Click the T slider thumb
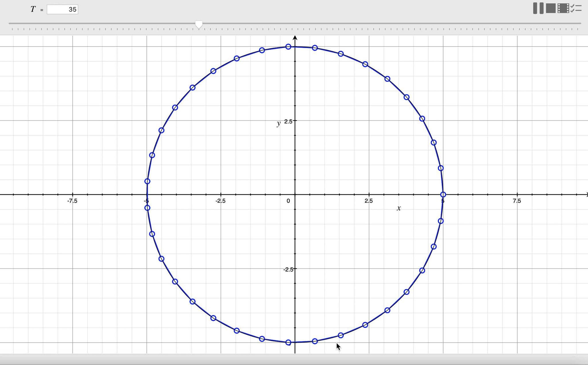Screen dimensions: 588x365 (199, 24)
